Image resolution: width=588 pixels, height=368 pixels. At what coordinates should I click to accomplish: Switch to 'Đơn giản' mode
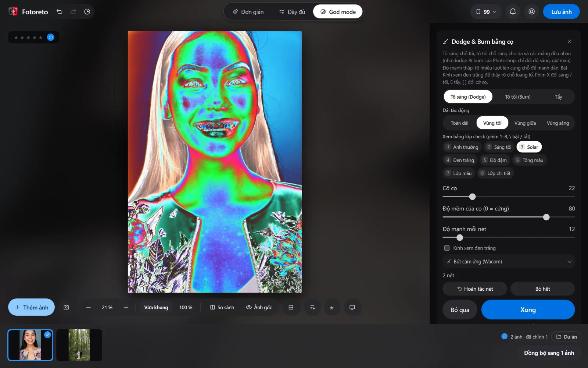point(248,12)
